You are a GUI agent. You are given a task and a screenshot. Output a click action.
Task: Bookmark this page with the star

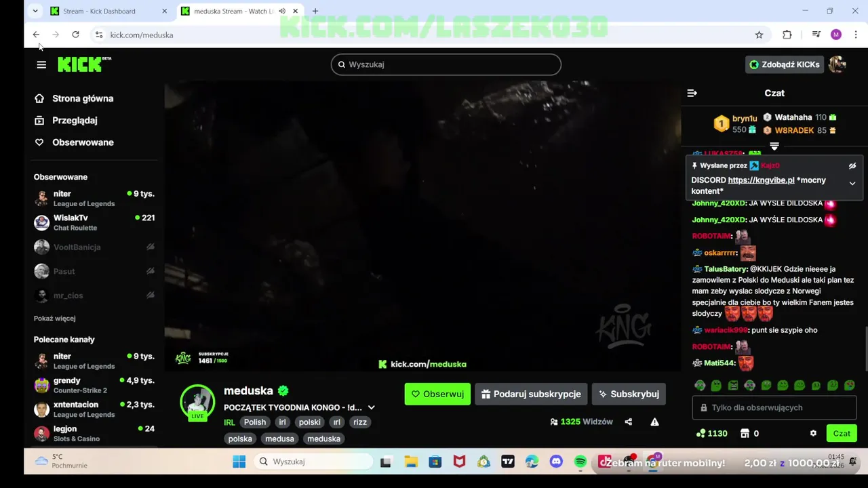click(x=759, y=35)
